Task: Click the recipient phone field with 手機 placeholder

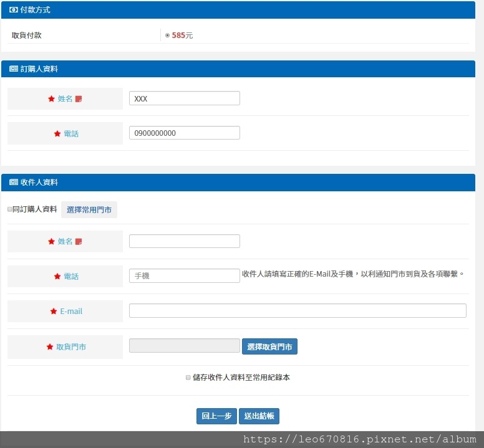Action: [x=184, y=275]
